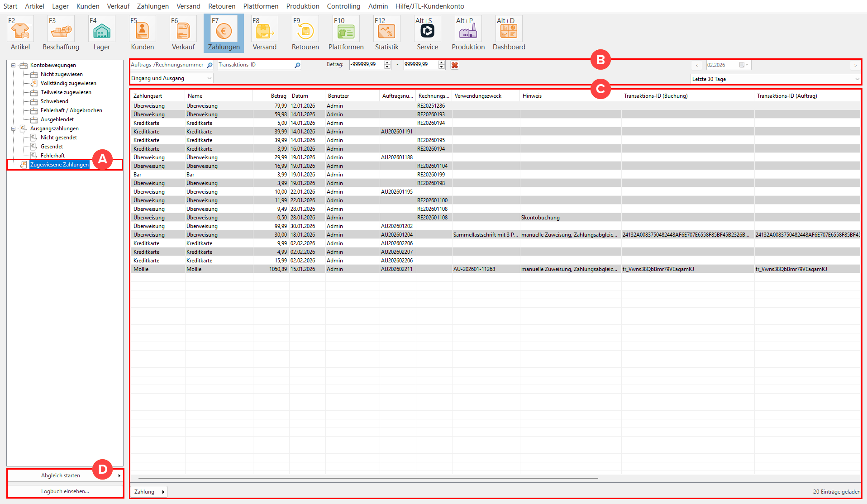867x504 pixels.
Task: Select Nicht zugewiesen in the tree
Action: tap(62, 74)
